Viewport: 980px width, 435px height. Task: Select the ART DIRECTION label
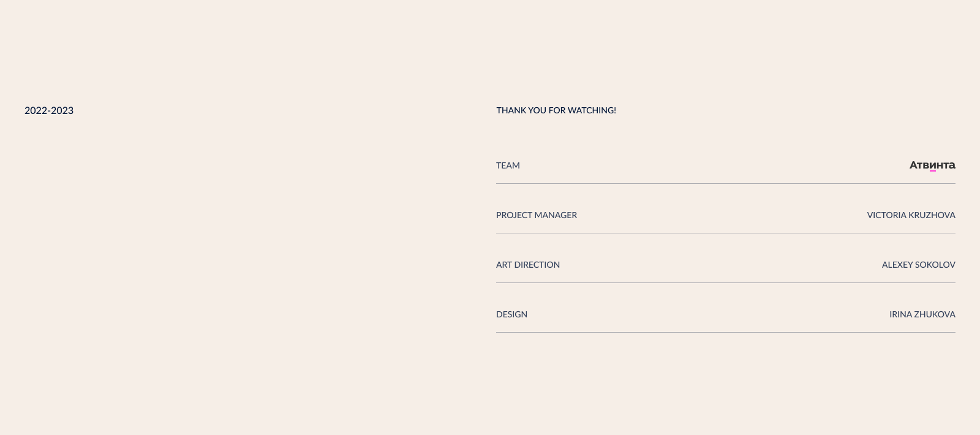[x=528, y=265]
